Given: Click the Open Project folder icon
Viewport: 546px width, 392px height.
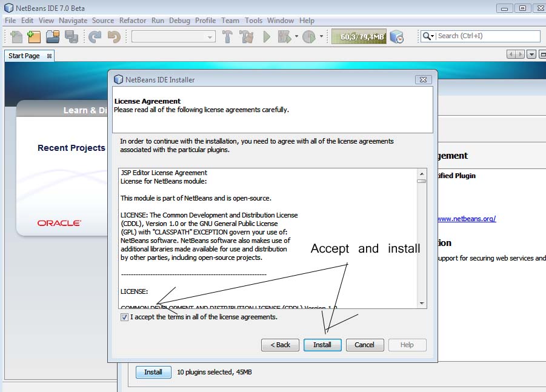Looking at the screenshot, I should coord(53,36).
